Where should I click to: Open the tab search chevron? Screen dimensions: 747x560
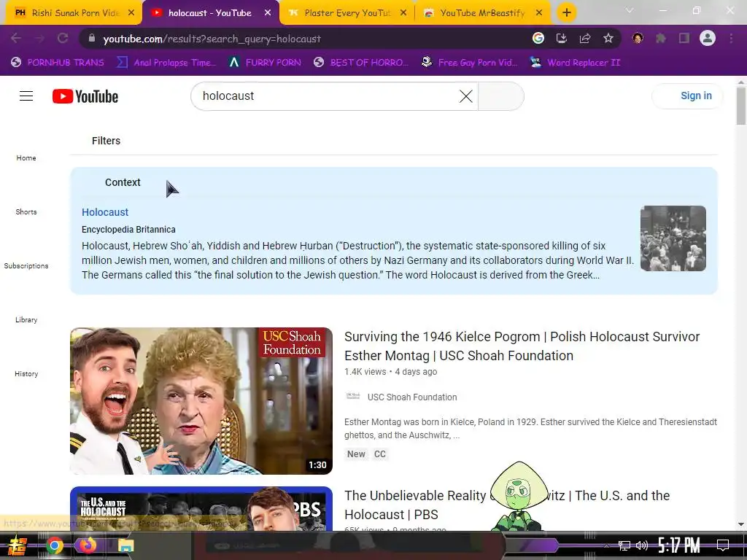pyautogui.click(x=630, y=10)
